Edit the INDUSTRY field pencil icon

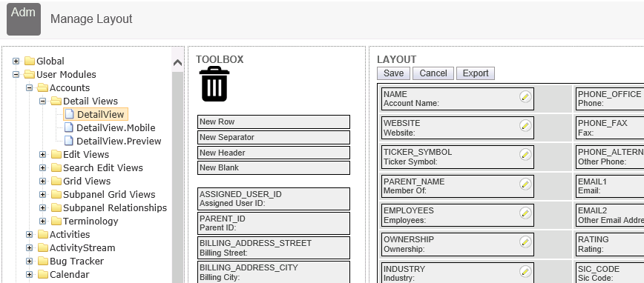click(525, 271)
